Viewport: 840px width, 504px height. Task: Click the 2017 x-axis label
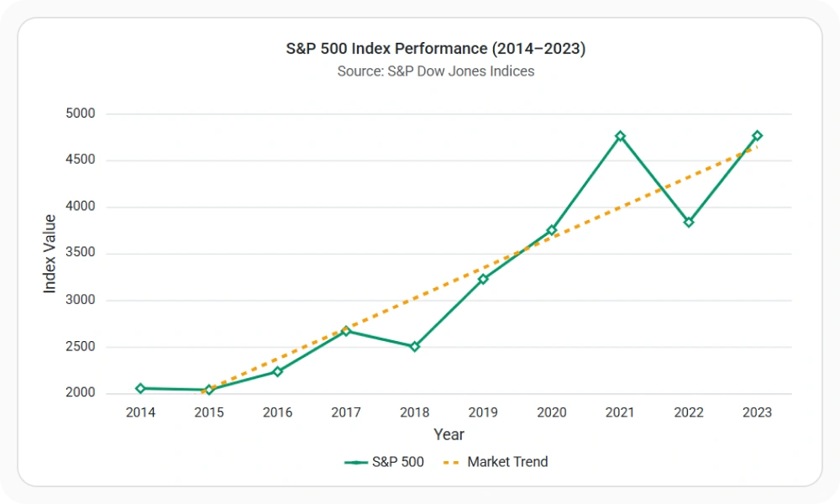[346, 412]
